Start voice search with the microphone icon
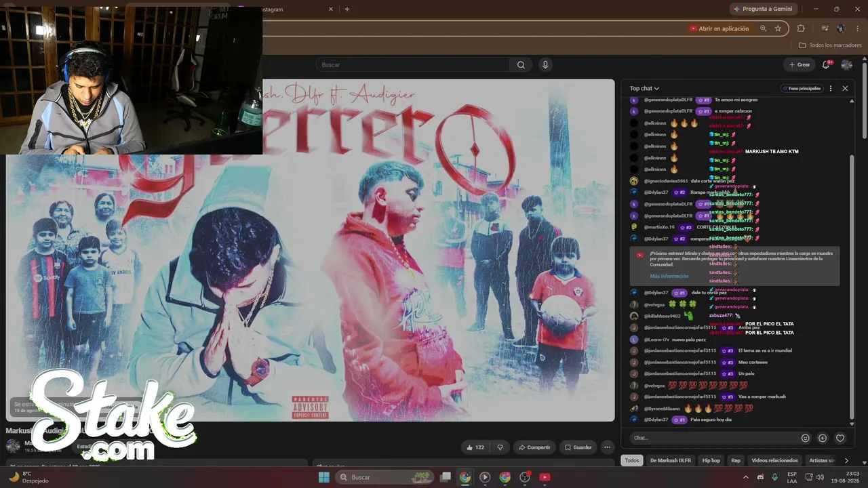This screenshot has height=488, width=868. click(x=545, y=65)
